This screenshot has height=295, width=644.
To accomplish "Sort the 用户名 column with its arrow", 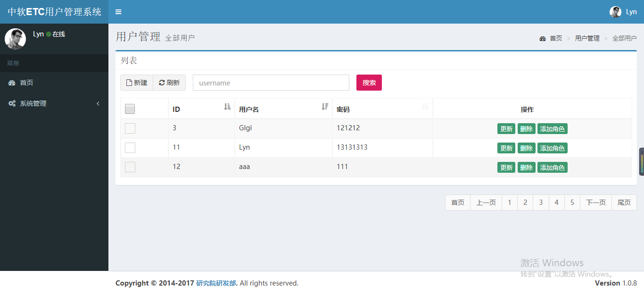I will (x=324, y=107).
